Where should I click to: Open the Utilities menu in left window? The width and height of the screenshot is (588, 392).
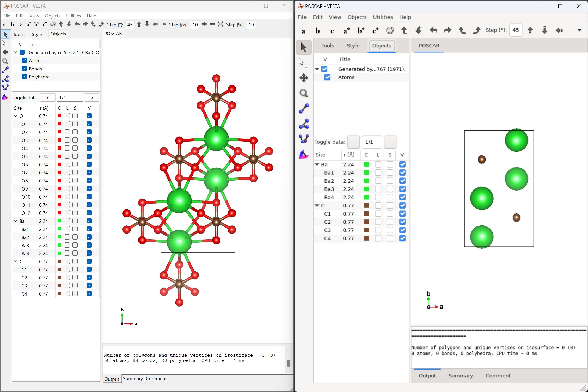[x=73, y=16]
